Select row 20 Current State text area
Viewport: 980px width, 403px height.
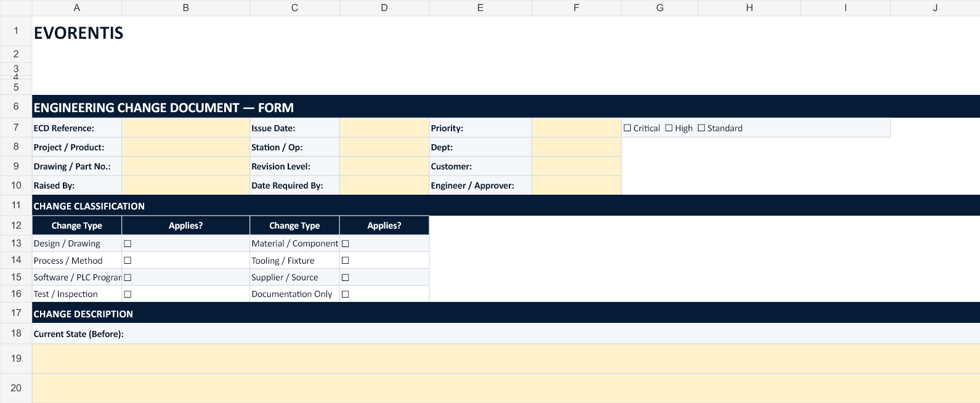point(506,388)
